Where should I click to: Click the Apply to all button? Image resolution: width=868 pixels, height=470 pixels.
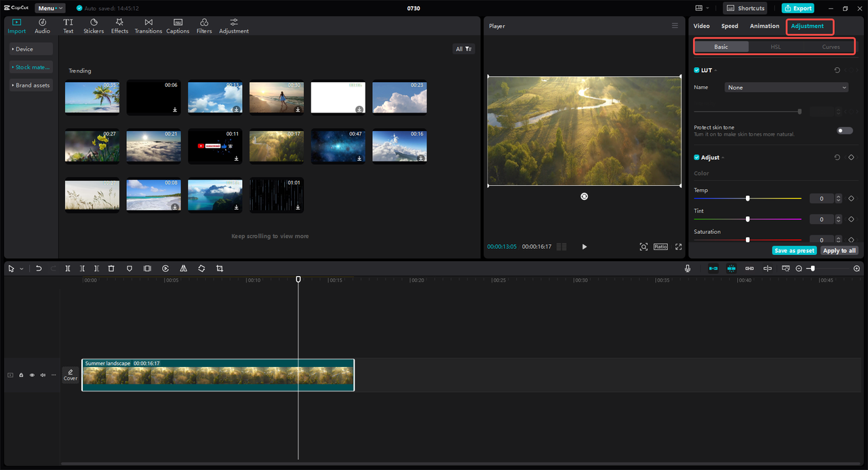(839, 250)
